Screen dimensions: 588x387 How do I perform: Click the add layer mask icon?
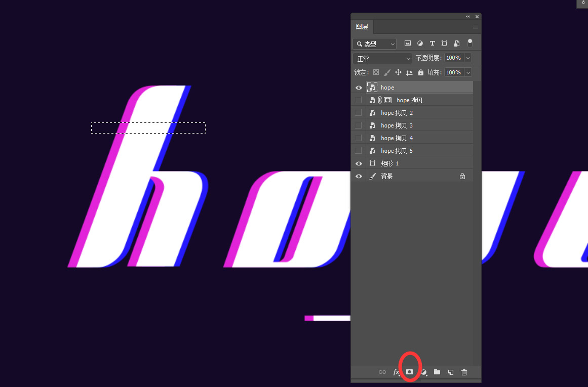[410, 372]
